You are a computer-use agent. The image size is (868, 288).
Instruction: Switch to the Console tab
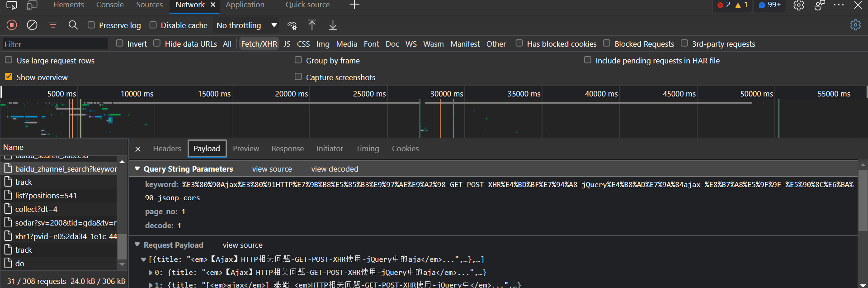[110, 5]
